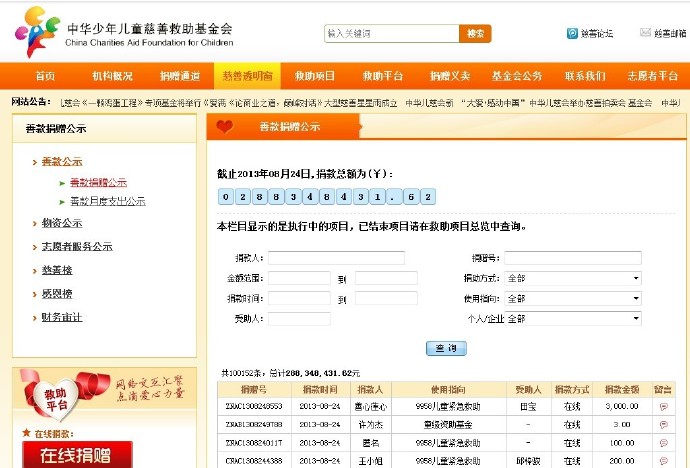Open the 使用指向 dropdown
This screenshot has height=468, width=690.
coord(573,299)
